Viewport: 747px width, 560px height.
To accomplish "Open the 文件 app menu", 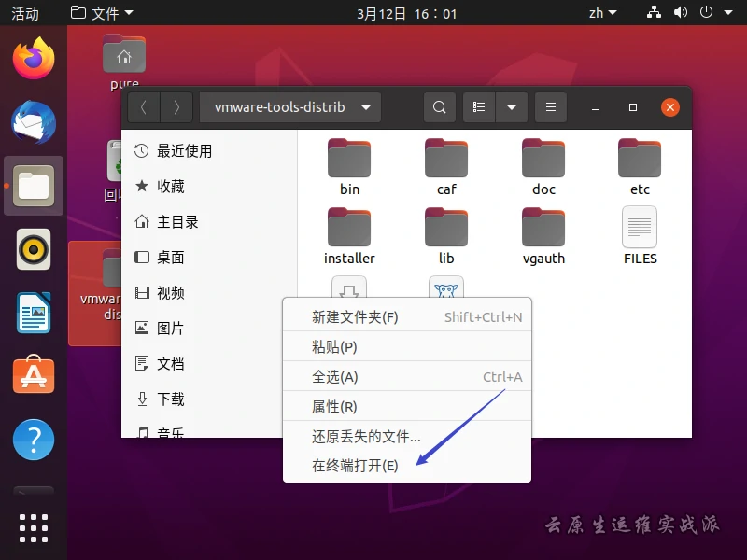I will [102, 13].
